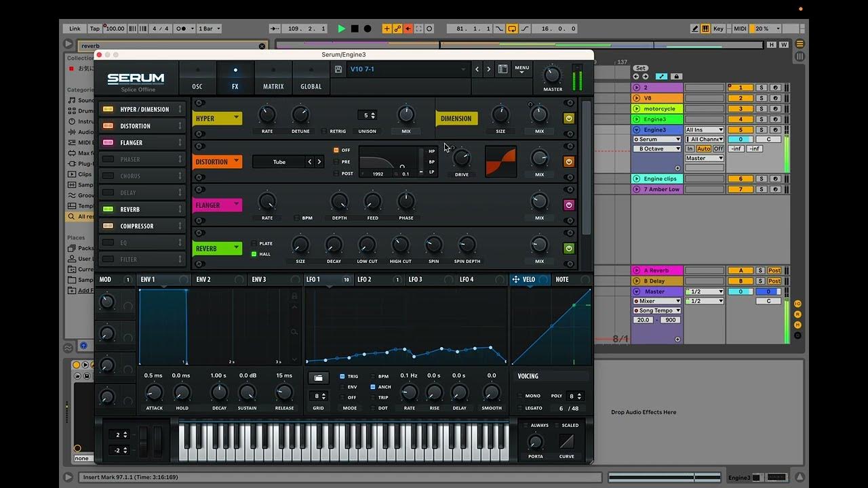Enable the Phaser effect in FX rack list
Screen dimensions: 868x488
pos(108,159)
